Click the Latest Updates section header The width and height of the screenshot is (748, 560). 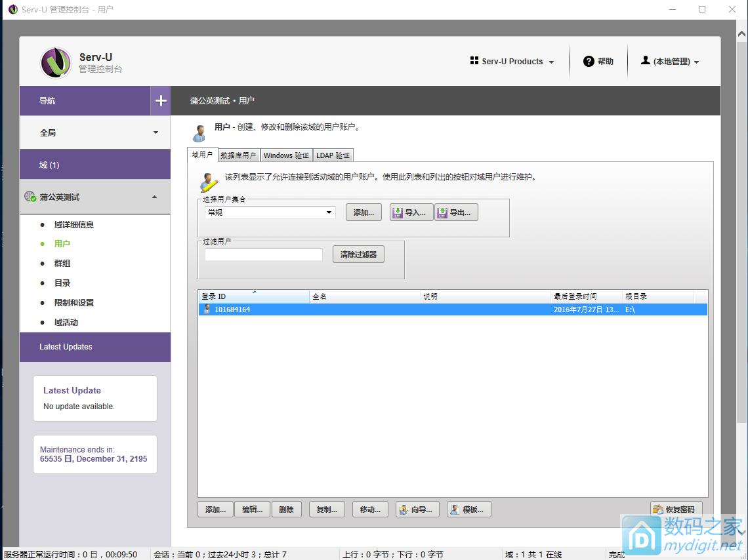click(x=95, y=346)
